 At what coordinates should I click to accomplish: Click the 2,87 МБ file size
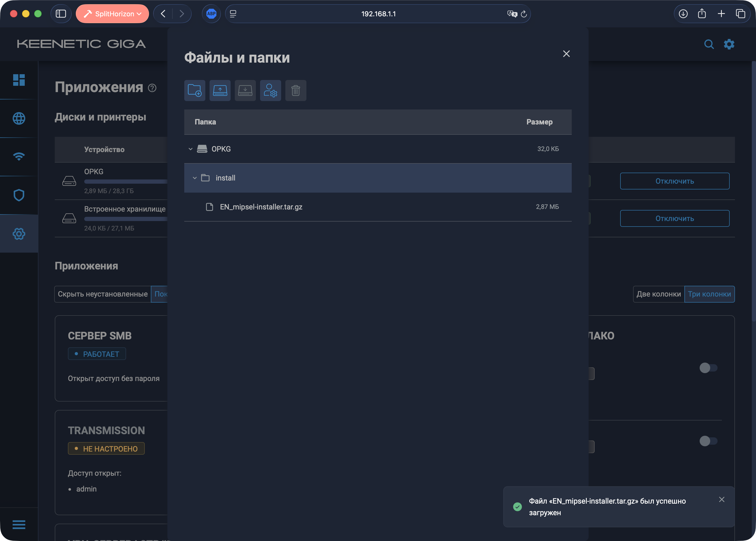tap(548, 207)
